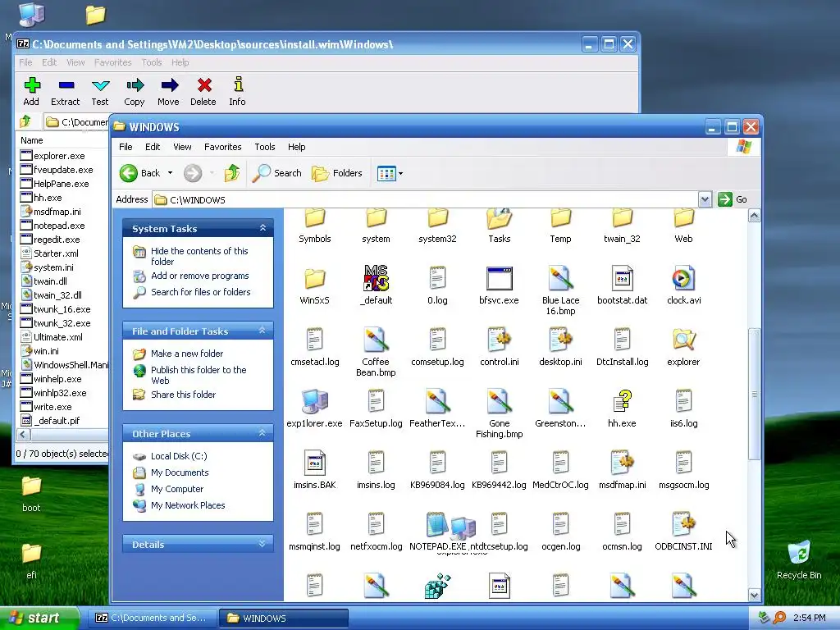This screenshot has width=840, height=630.
Task: Open the Favorites menu in WINDOWS explorer
Action: [223, 147]
